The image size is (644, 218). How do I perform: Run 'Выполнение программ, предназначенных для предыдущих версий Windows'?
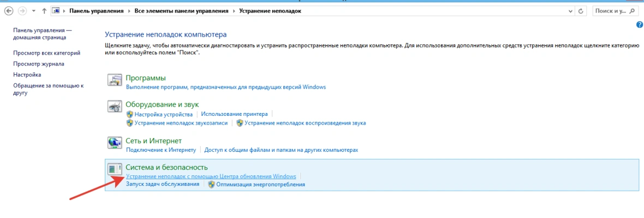(226, 87)
